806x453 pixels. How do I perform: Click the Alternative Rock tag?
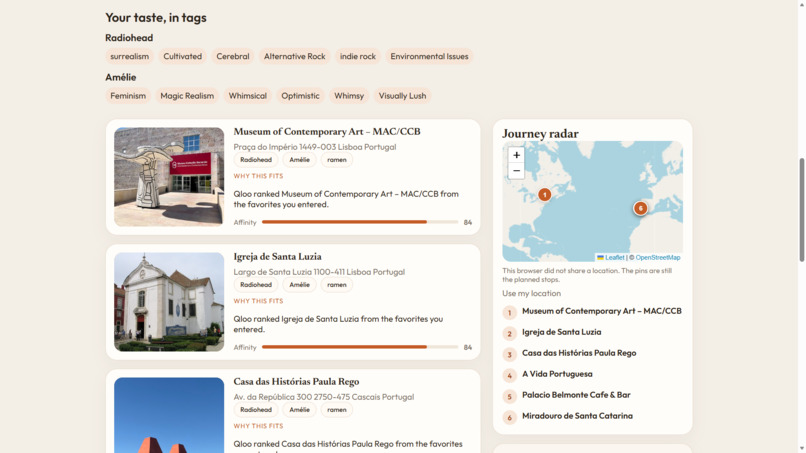coord(295,57)
